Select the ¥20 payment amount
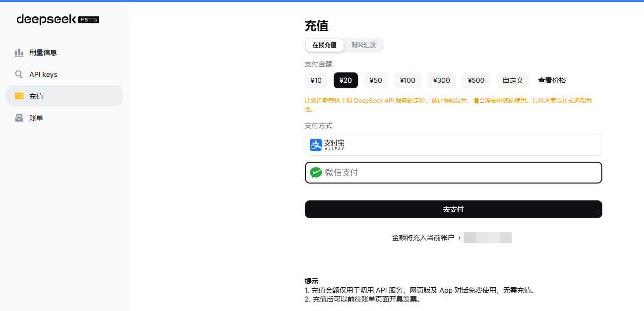Viewport: 644px width, 311px height. point(346,80)
